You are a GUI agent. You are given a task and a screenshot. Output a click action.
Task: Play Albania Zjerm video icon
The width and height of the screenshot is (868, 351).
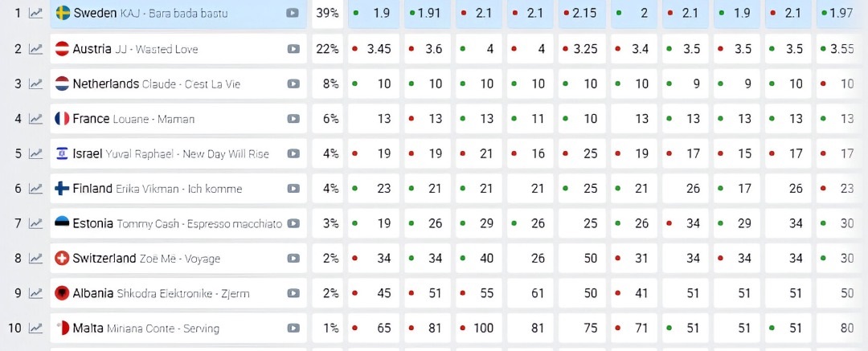(x=293, y=293)
